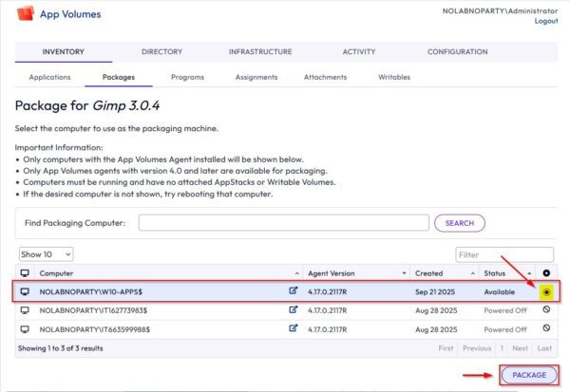Click monitor icon in IT663599988$ row
This screenshot has width=570, height=392.
(25, 329)
